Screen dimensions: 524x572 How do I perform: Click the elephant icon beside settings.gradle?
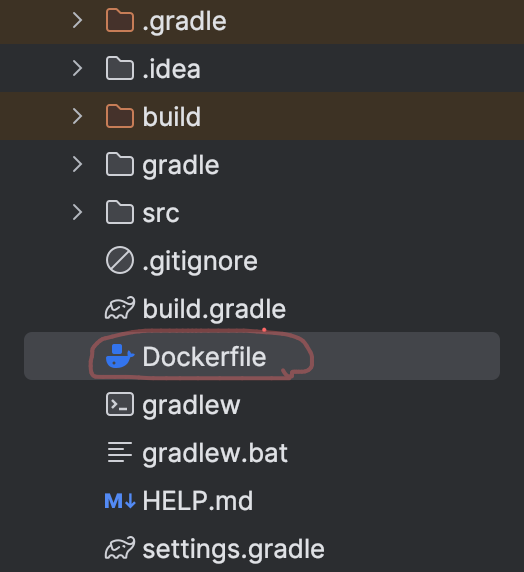(x=120, y=548)
